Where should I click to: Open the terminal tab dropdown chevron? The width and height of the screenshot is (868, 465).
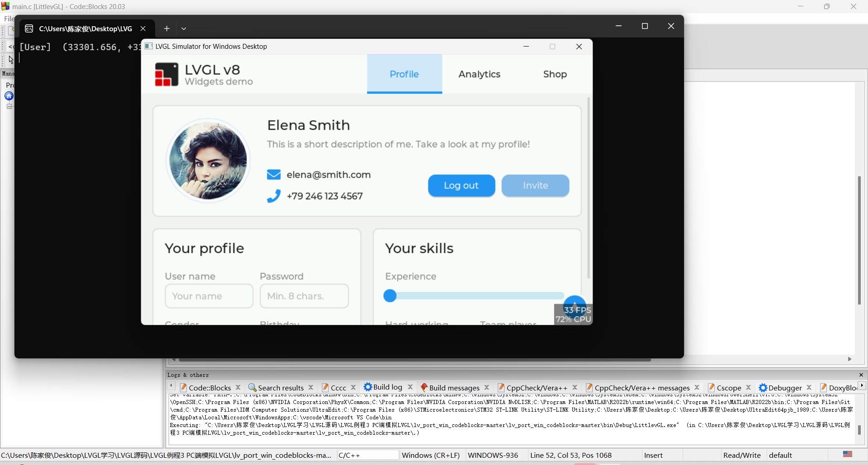click(x=184, y=28)
